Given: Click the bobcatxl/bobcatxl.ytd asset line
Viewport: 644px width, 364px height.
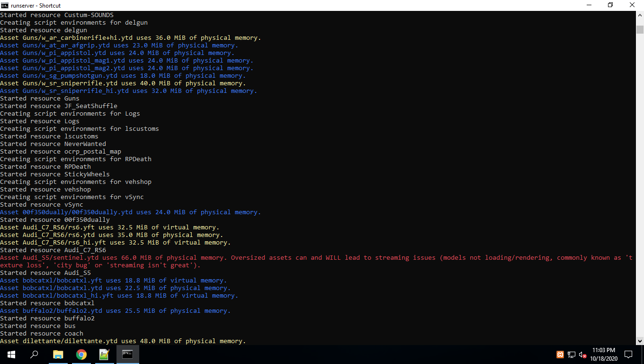Looking at the screenshot, I should coord(116,288).
